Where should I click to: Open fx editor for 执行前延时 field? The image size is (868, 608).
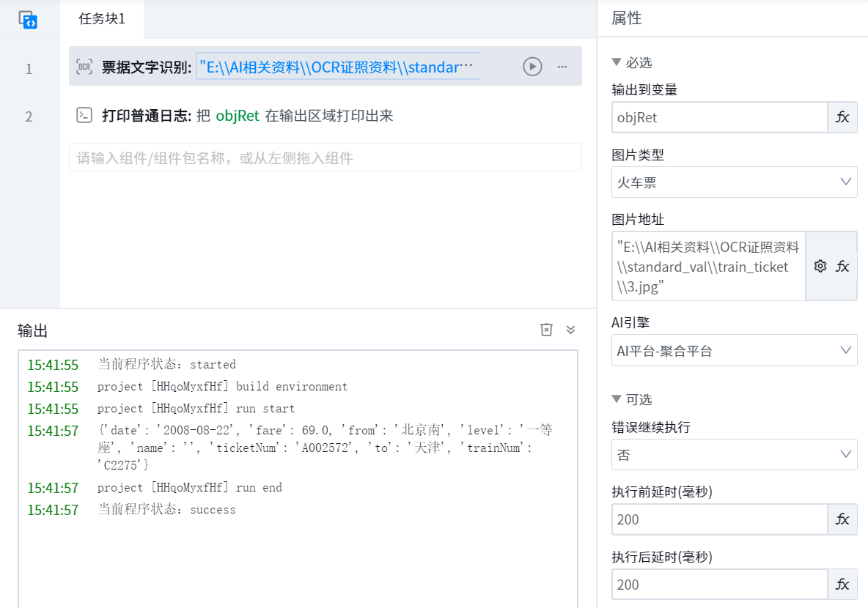click(842, 519)
